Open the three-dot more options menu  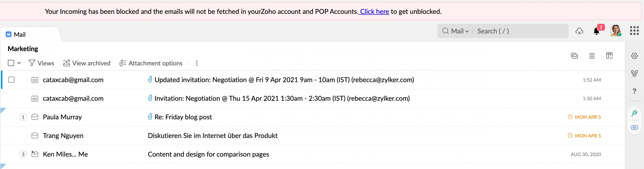point(197,63)
